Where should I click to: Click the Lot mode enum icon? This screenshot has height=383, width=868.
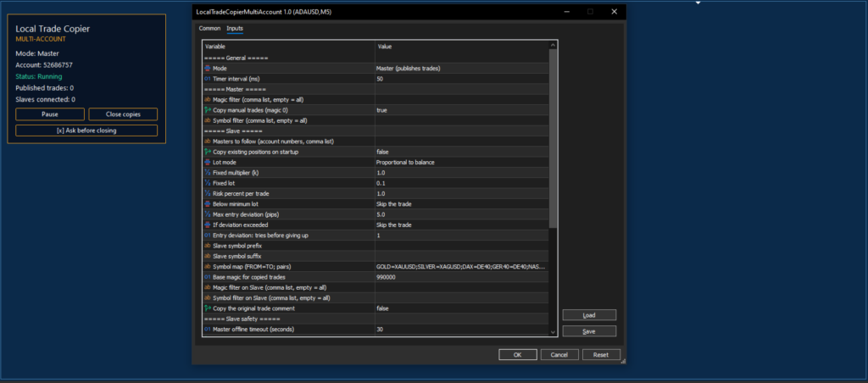(208, 162)
